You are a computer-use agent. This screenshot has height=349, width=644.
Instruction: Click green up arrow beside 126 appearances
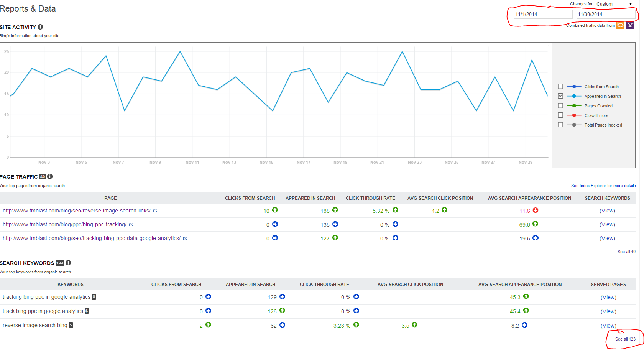point(282,311)
